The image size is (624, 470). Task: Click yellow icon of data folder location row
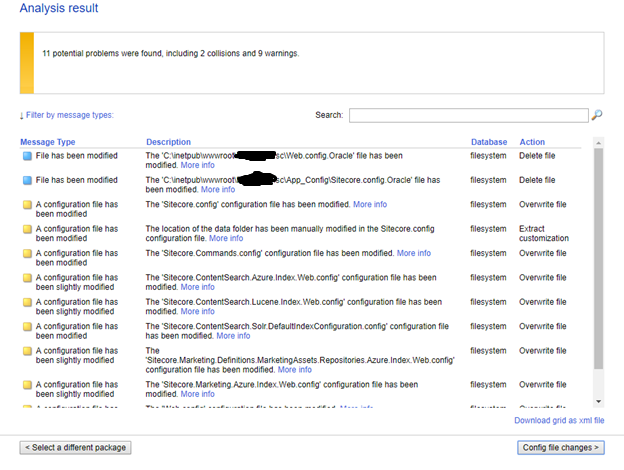tap(27, 229)
